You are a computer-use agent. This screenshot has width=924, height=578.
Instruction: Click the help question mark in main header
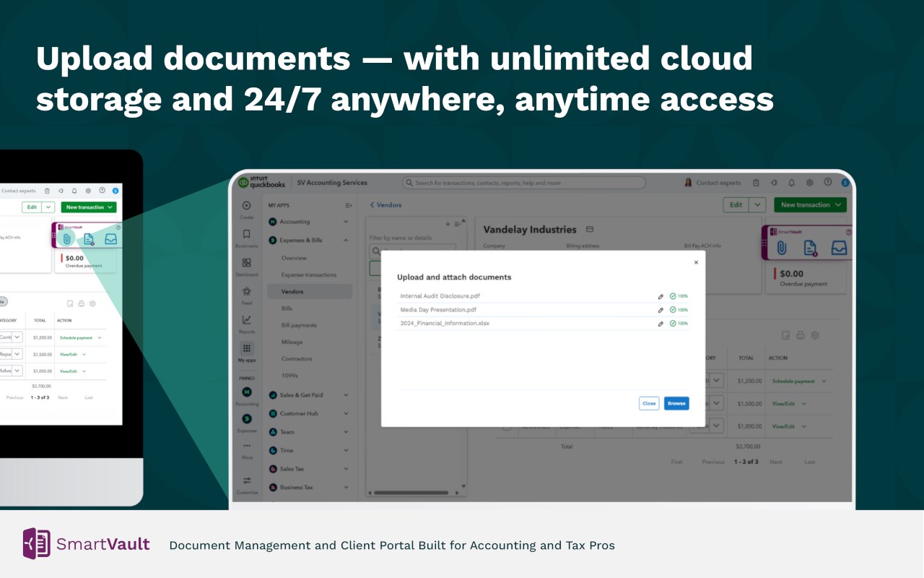tap(828, 183)
